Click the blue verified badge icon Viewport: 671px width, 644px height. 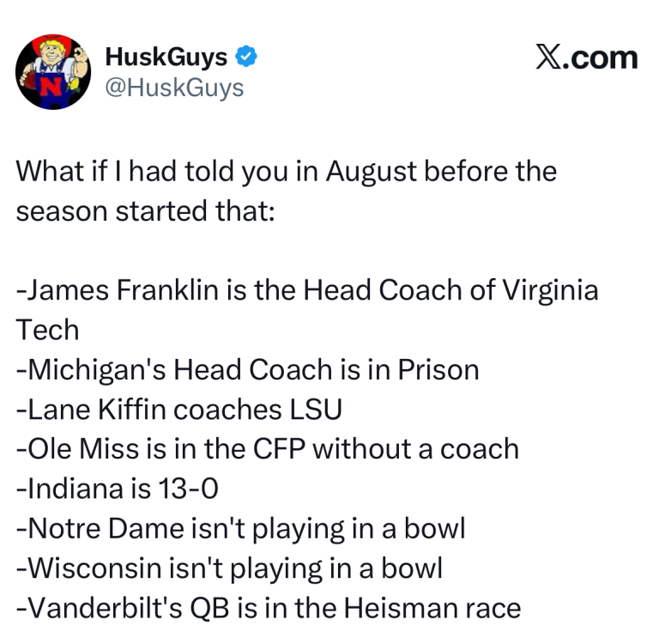(x=246, y=56)
